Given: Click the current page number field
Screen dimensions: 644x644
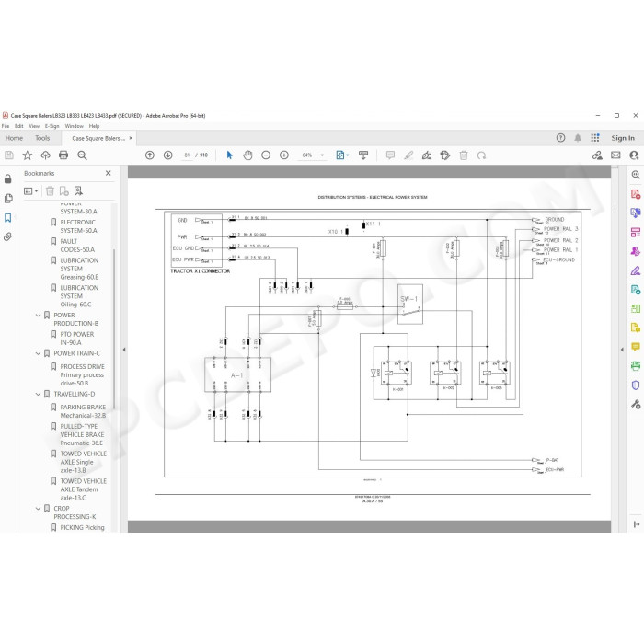Looking at the screenshot, I should (x=187, y=155).
